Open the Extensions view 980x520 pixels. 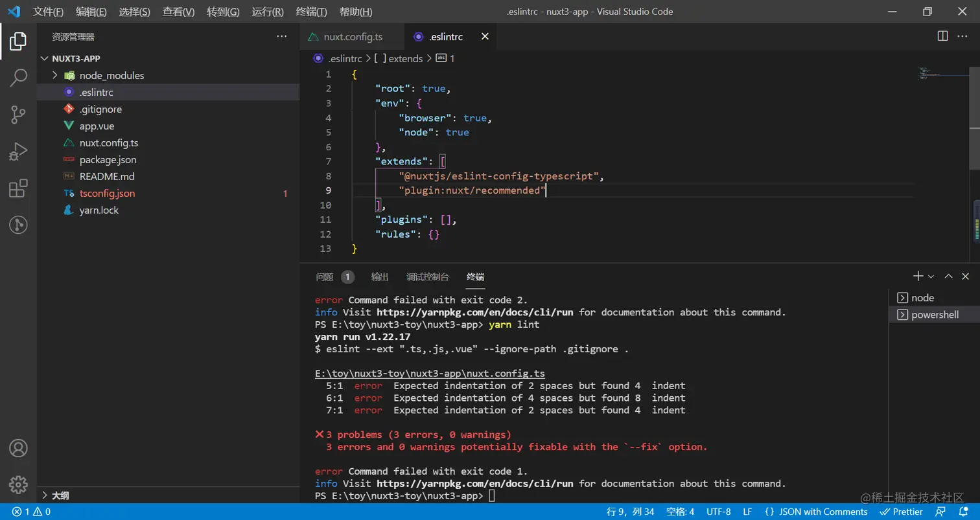(18, 188)
